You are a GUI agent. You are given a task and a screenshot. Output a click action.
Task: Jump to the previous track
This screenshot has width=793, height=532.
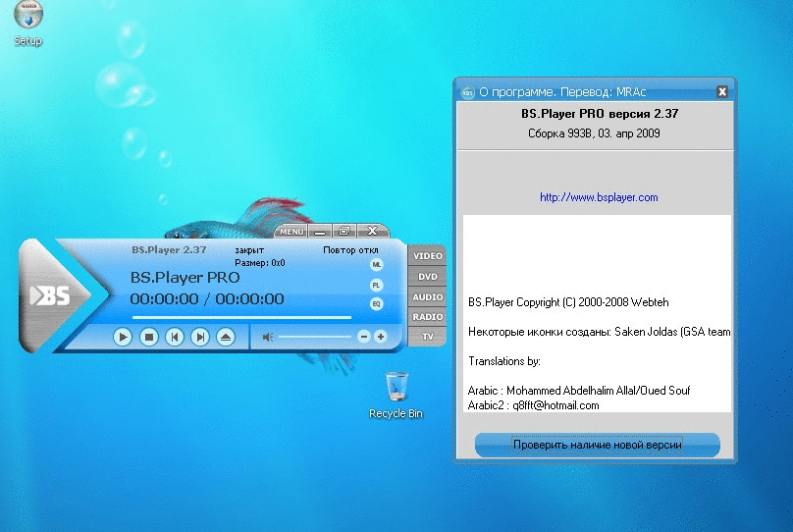pyautogui.click(x=175, y=337)
